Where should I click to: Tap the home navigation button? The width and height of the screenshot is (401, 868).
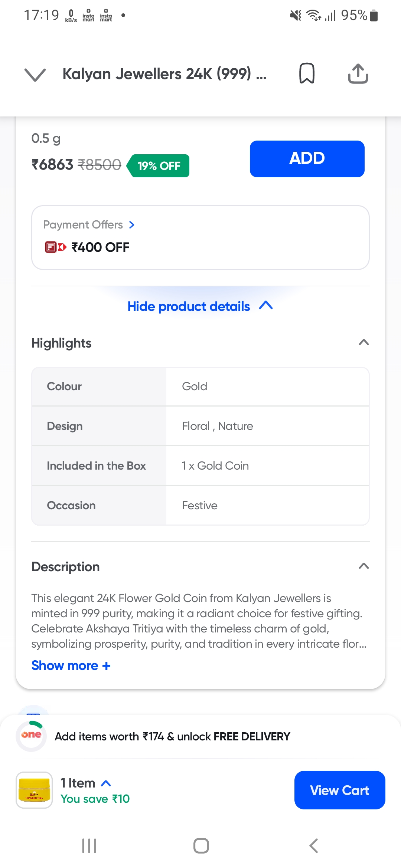point(200,846)
